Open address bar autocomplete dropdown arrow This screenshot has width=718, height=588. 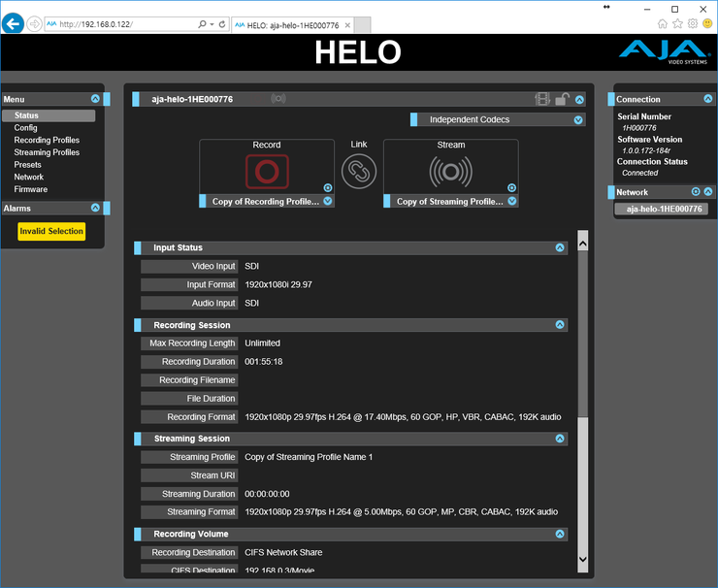[212, 24]
